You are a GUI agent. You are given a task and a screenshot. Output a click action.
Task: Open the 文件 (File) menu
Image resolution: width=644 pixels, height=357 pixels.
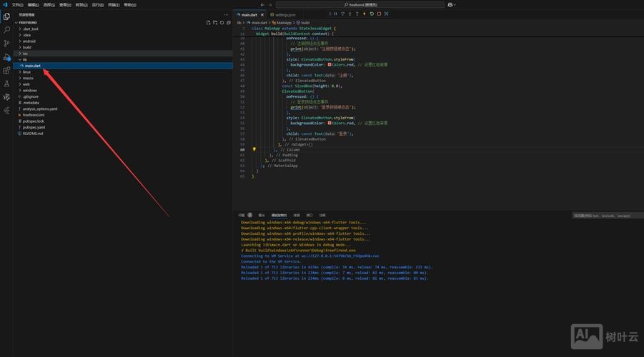click(x=17, y=4)
